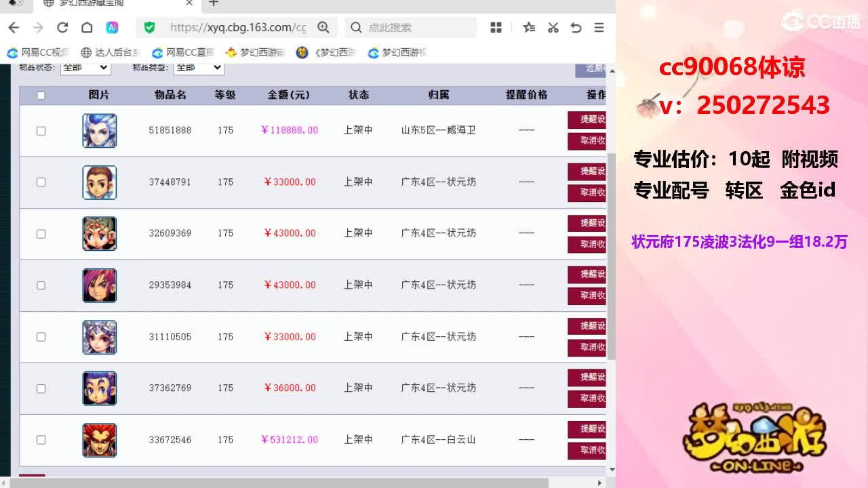Image resolution: width=868 pixels, height=488 pixels.
Task: Cancel favorite for item 32609369
Action: (587, 244)
